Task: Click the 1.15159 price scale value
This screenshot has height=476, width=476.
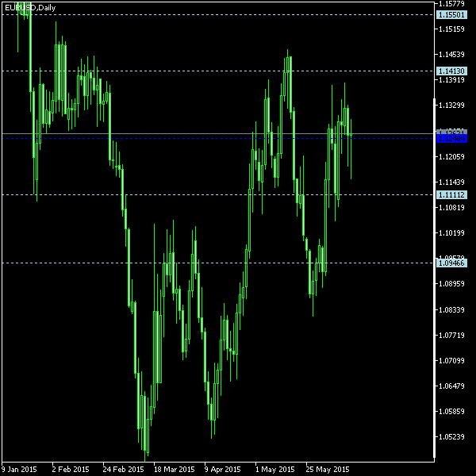Action: (x=451, y=29)
